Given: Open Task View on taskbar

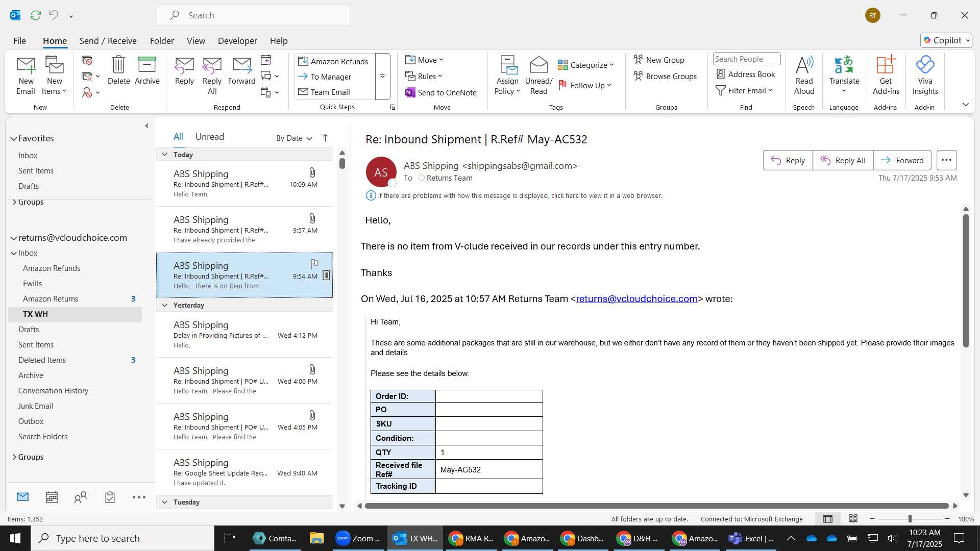Looking at the screenshot, I should tap(230, 538).
